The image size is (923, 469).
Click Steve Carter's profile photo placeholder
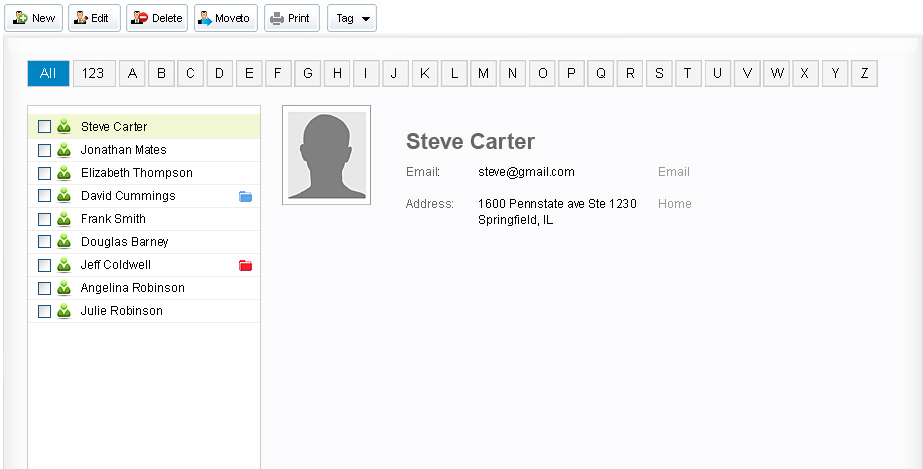(326, 155)
